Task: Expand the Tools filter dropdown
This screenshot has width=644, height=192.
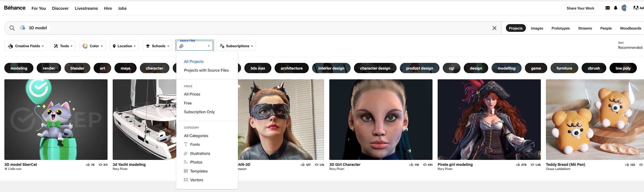Action: (63, 46)
